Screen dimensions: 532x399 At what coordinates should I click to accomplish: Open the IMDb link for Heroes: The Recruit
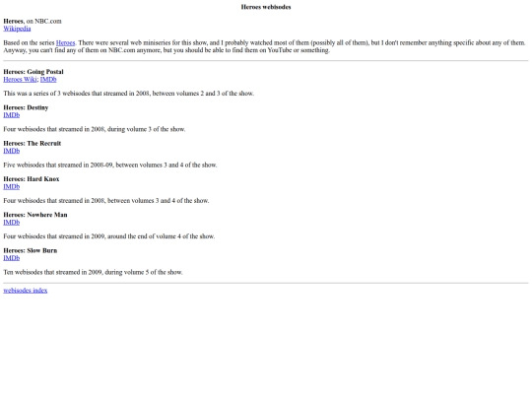coord(12,151)
